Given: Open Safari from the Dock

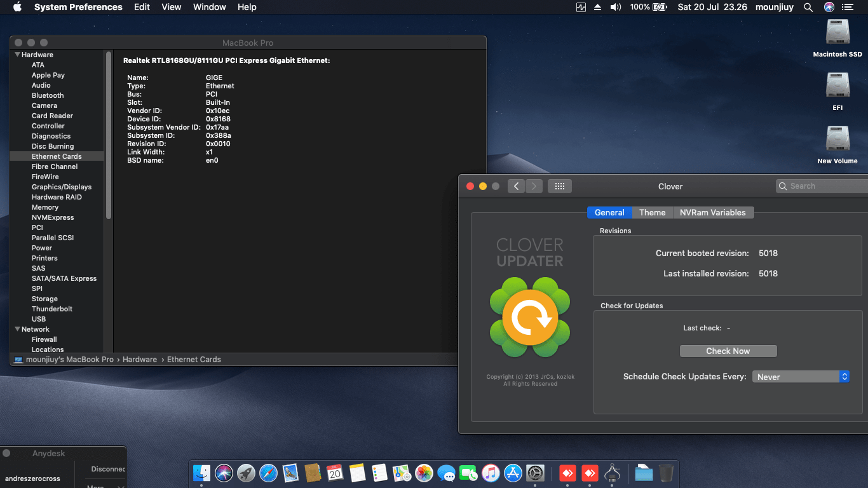Looking at the screenshot, I should tap(268, 473).
